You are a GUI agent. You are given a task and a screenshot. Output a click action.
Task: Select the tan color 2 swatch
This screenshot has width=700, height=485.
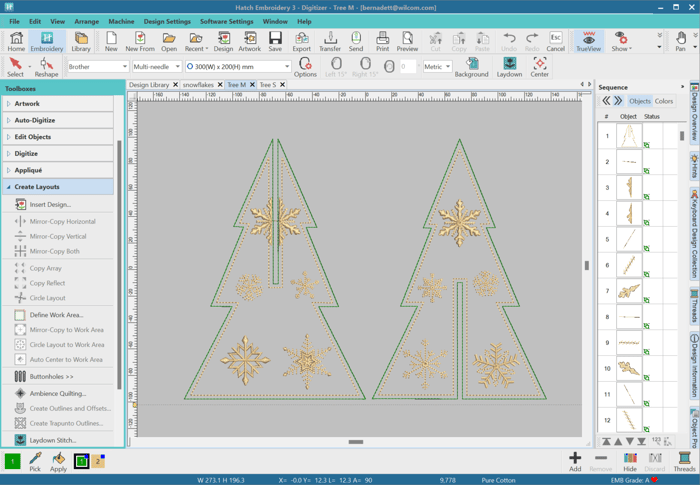click(98, 461)
